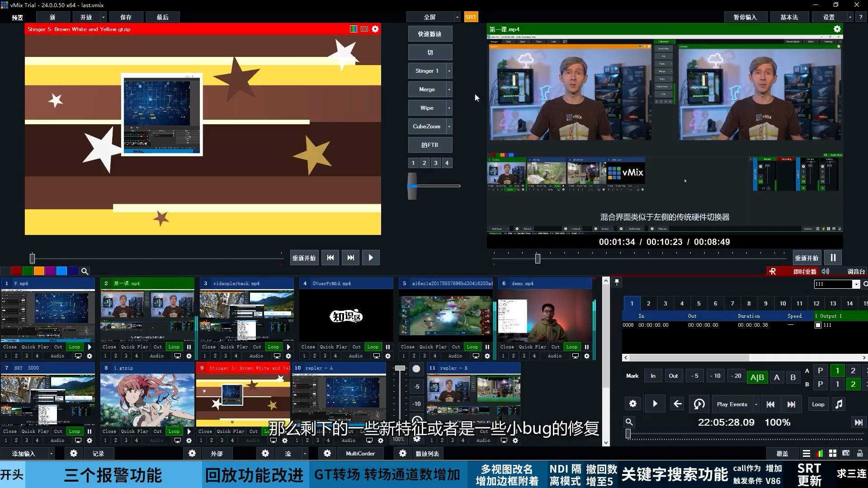This screenshot has width=868, height=488.
Task: Open the 全屏 dropdown arrow
Action: 457,17
